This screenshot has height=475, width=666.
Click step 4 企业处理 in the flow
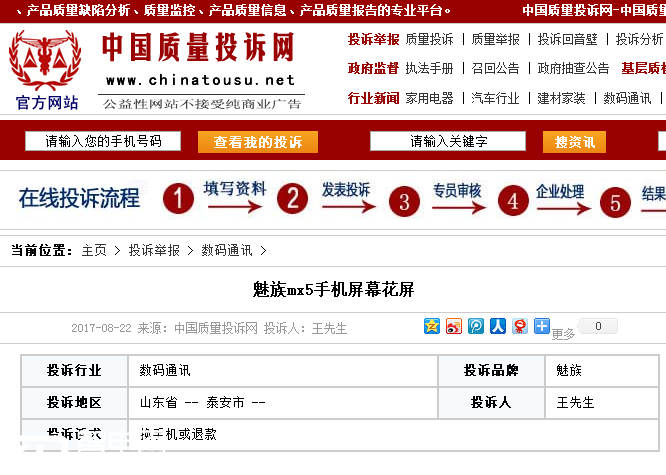(x=544, y=199)
